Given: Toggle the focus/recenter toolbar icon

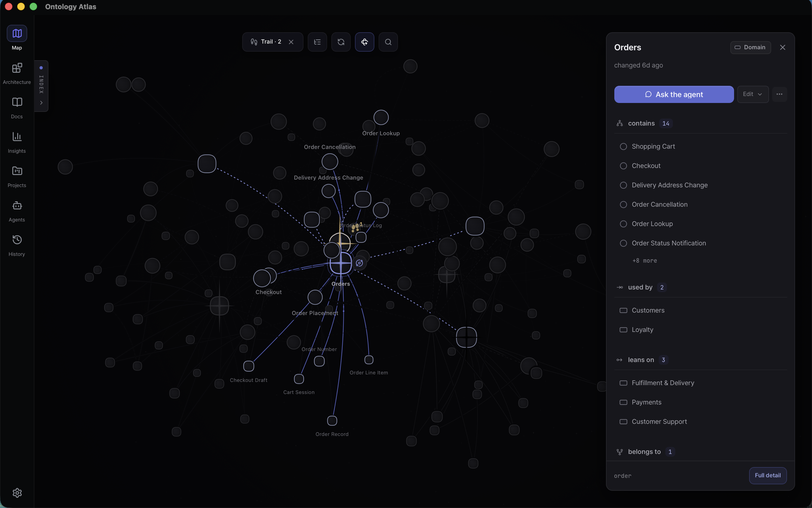Looking at the screenshot, I should point(364,42).
